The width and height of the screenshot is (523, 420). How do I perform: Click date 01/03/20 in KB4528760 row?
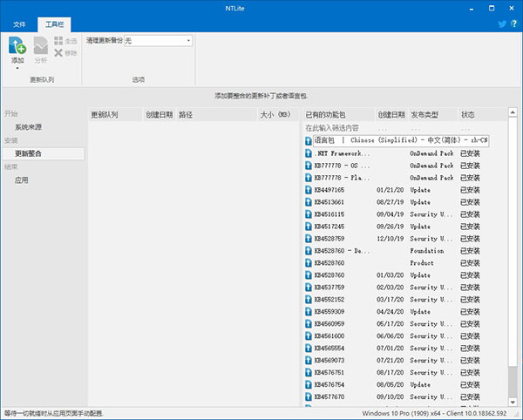(390, 275)
